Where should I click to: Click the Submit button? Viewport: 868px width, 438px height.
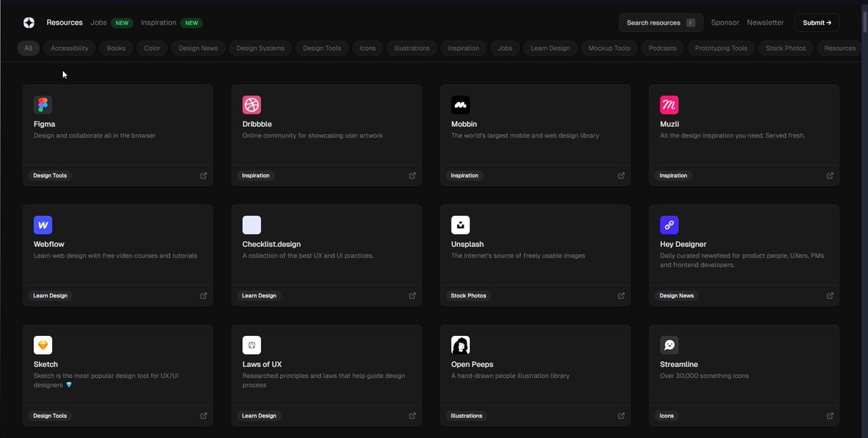[x=817, y=22]
